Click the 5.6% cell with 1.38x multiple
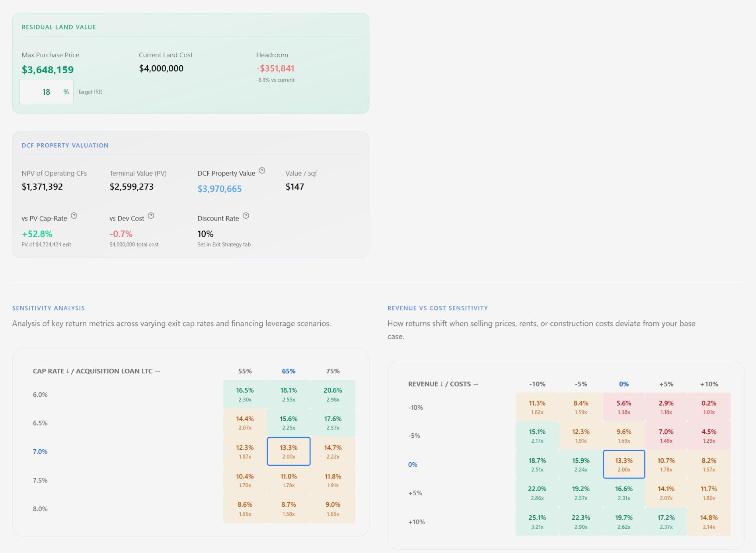The image size is (756, 553). pos(624,407)
